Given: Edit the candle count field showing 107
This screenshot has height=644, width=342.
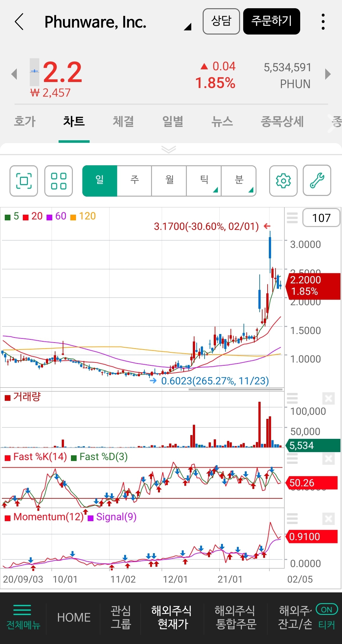Looking at the screenshot, I should point(321,218).
